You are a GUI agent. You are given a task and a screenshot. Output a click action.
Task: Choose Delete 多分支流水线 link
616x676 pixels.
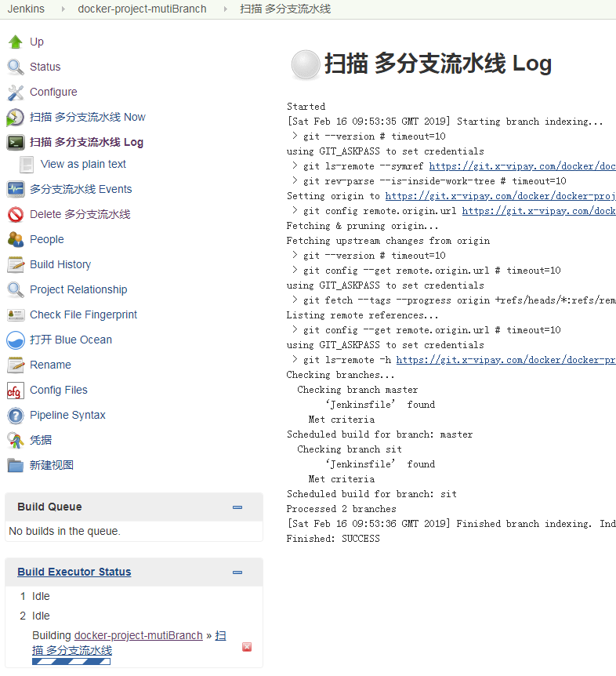[x=80, y=214]
